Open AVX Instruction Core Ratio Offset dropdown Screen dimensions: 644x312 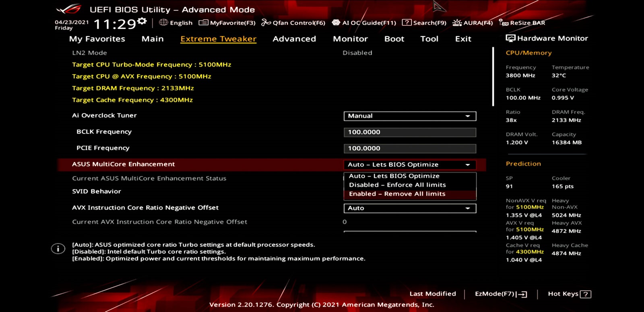[410, 208]
